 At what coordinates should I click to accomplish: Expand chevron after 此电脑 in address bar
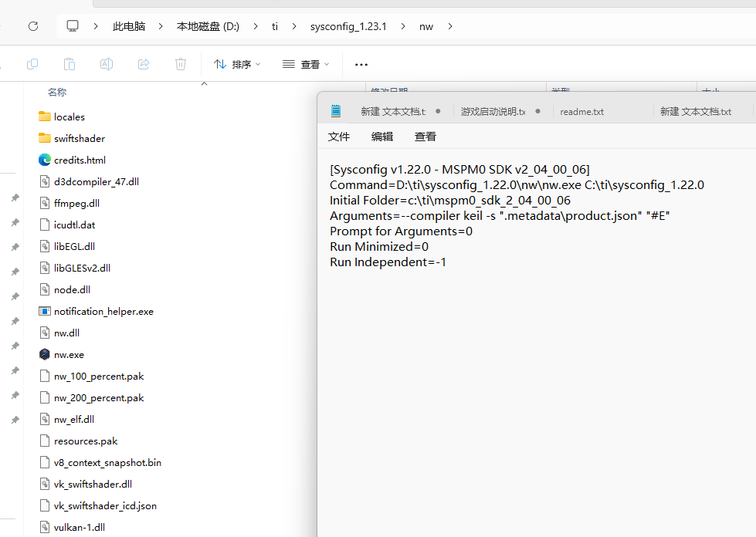tap(161, 26)
